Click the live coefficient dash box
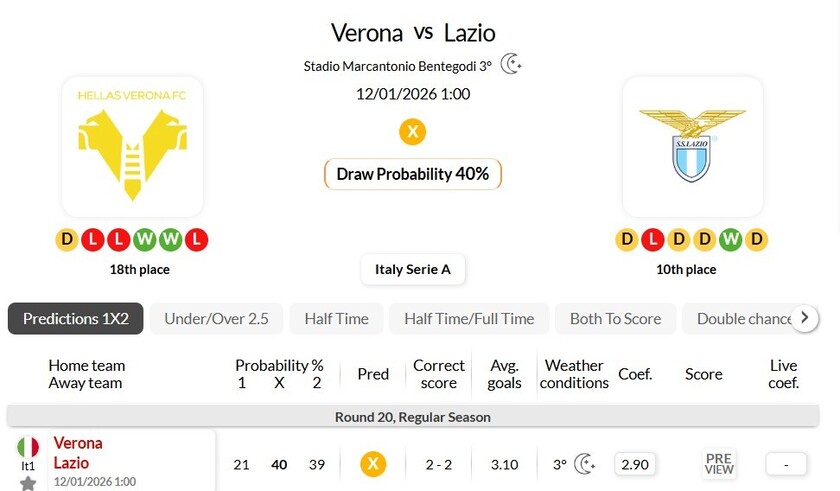 (786, 463)
